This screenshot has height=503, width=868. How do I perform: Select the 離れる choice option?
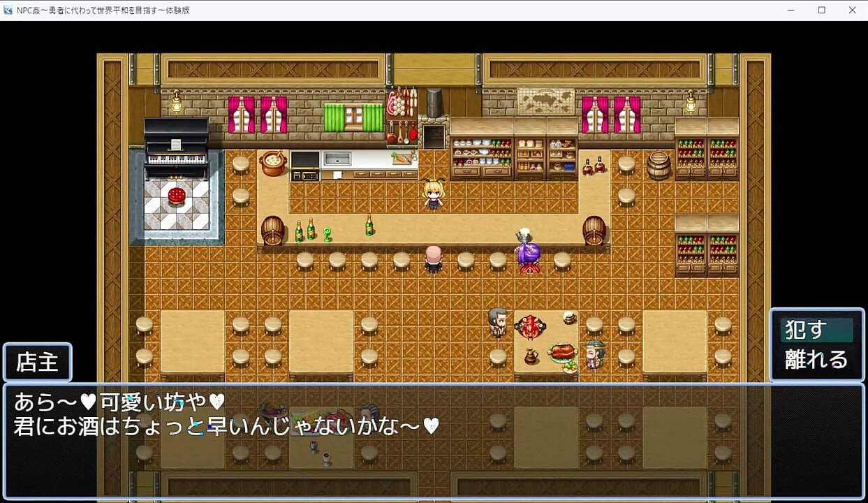click(816, 360)
